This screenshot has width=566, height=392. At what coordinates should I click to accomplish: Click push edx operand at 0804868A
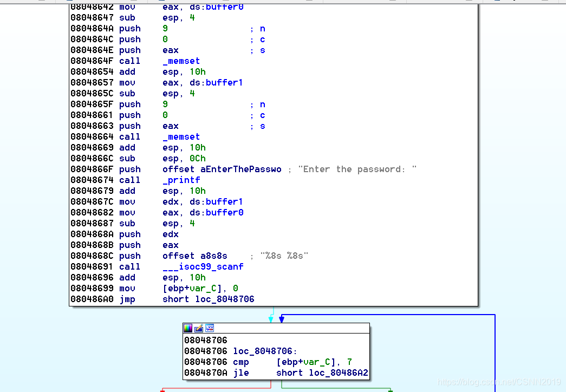tap(171, 234)
